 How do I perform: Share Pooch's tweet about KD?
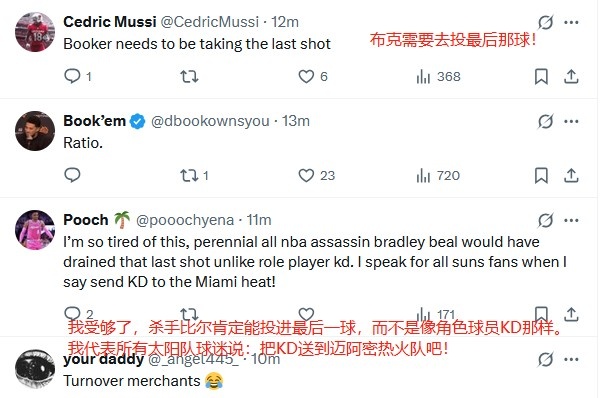[x=571, y=314]
